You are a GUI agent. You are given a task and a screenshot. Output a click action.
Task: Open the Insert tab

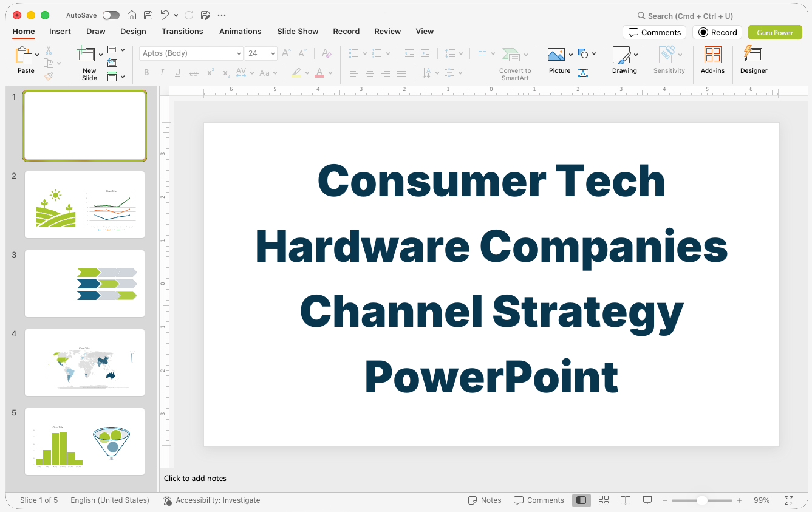pos(60,32)
